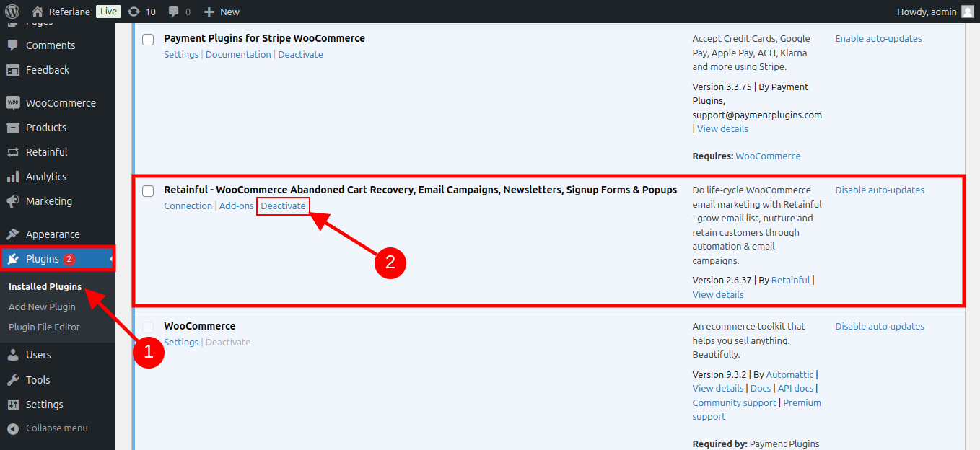Image resolution: width=980 pixels, height=450 pixels.
Task: Tick the WooCommerce plugin checkbox
Action: pyautogui.click(x=148, y=327)
